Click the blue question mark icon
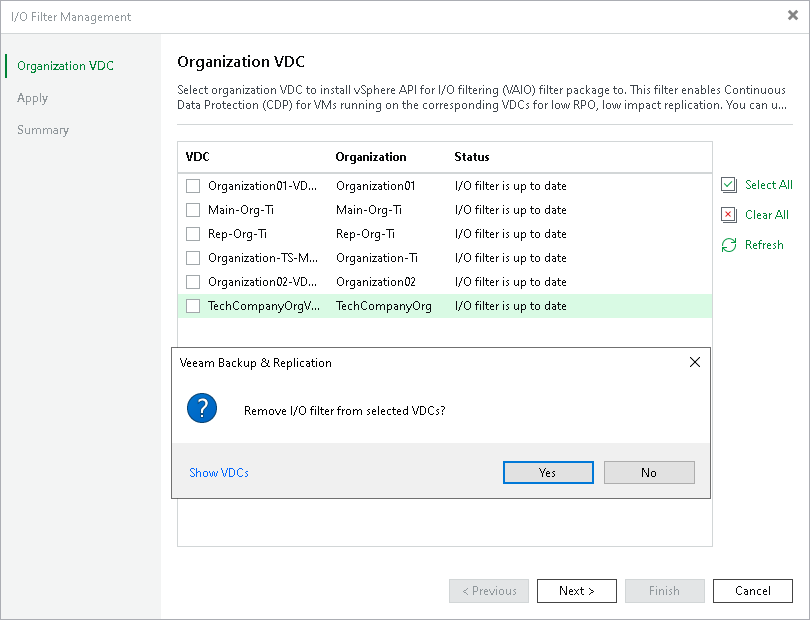Image resolution: width=810 pixels, height=620 pixels. click(x=201, y=408)
